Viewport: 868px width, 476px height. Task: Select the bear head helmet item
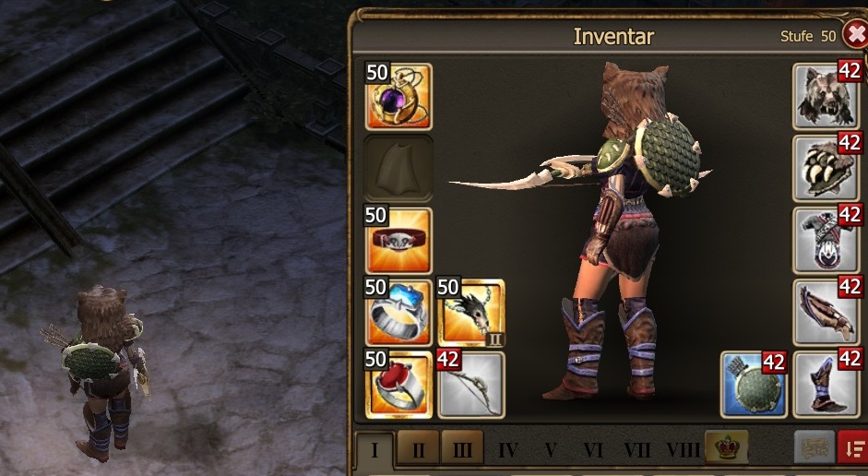826,96
